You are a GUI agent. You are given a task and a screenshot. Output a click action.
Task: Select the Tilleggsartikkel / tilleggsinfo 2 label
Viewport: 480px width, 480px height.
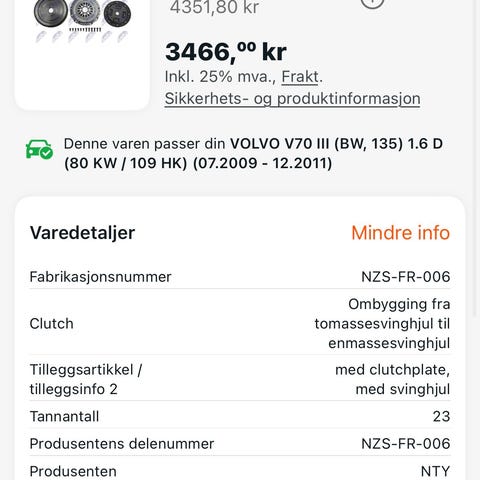86,379
